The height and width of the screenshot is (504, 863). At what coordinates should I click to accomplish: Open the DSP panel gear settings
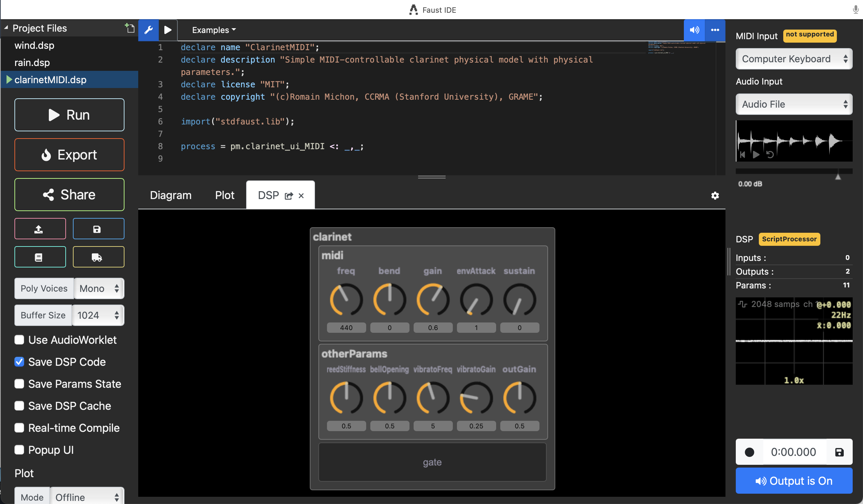pos(715,196)
